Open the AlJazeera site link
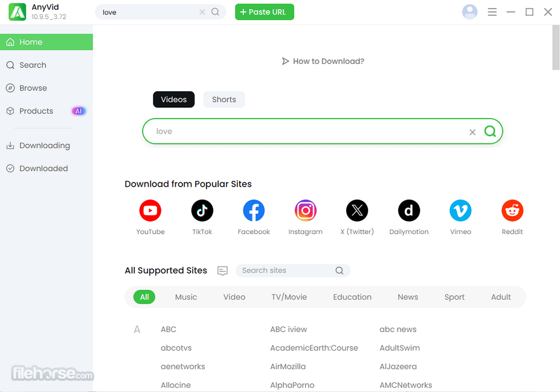Screen dimensions: 560x392 coord(398,367)
